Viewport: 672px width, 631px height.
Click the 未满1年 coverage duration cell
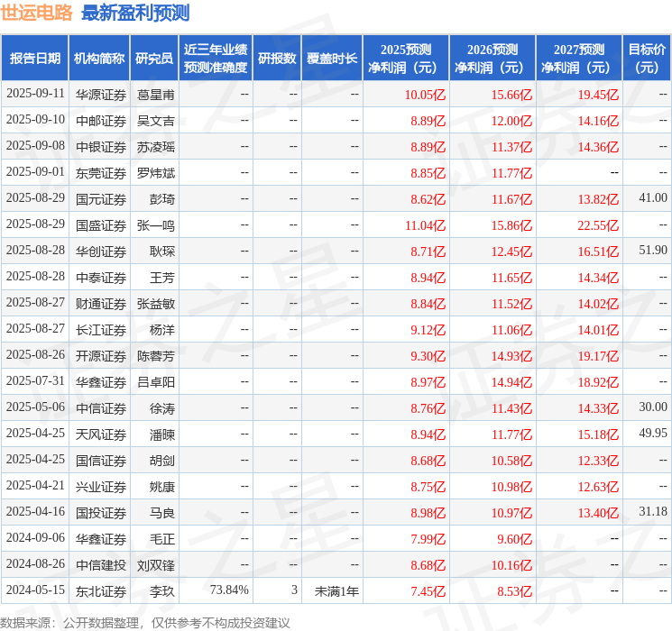click(x=336, y=590)
